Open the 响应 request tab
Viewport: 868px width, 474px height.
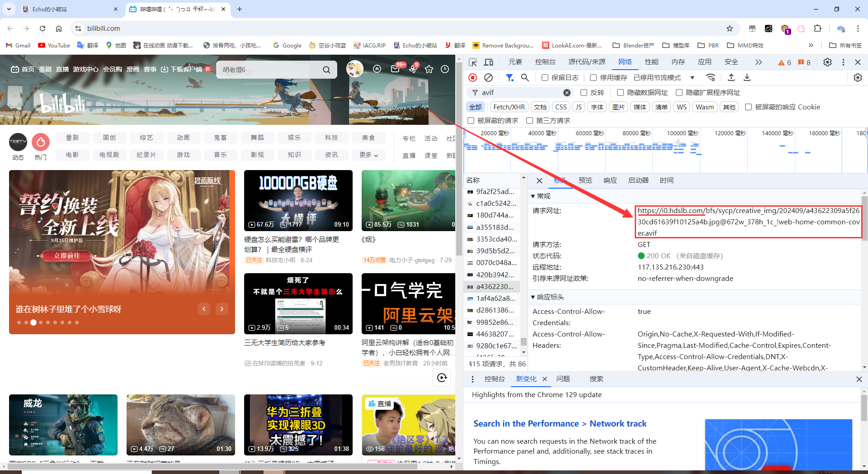coord(610,180)
